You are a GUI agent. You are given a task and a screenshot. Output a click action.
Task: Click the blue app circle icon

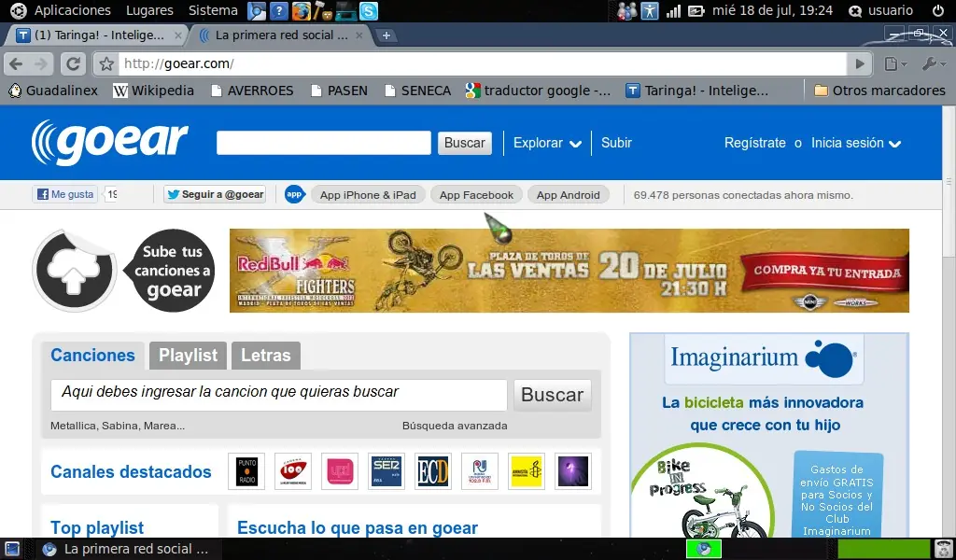[294, 194]
